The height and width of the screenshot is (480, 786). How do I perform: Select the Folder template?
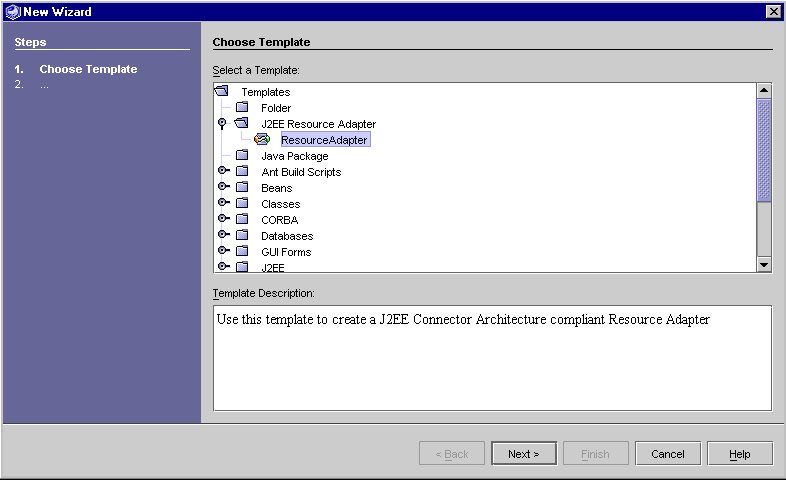coord(276,108)
